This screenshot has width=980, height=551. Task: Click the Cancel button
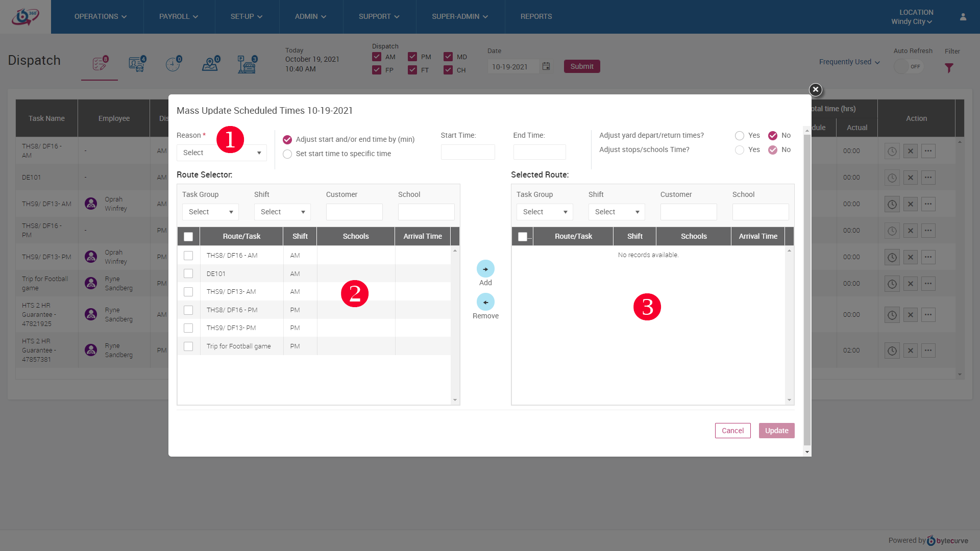(x=732, y=431)
